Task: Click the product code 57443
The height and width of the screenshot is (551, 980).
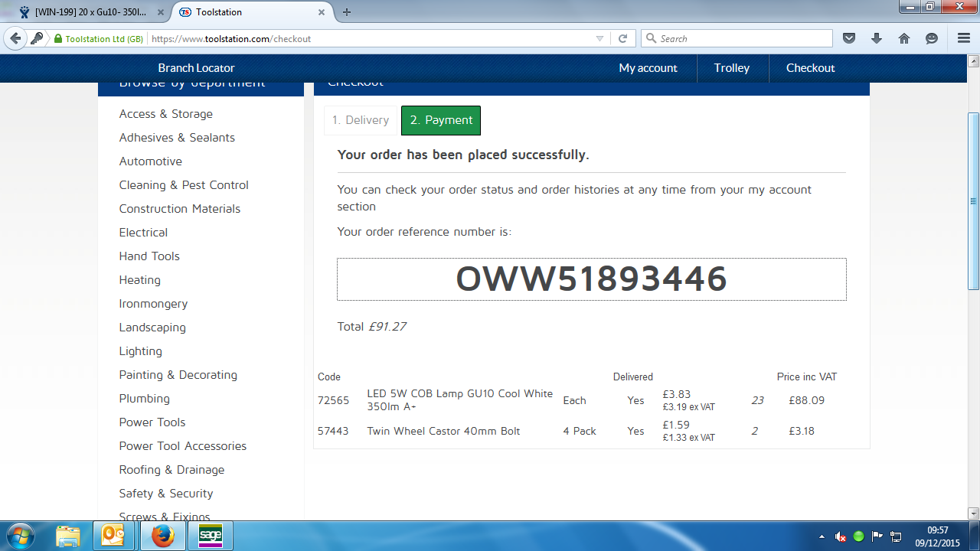Action: coord(333,431)
